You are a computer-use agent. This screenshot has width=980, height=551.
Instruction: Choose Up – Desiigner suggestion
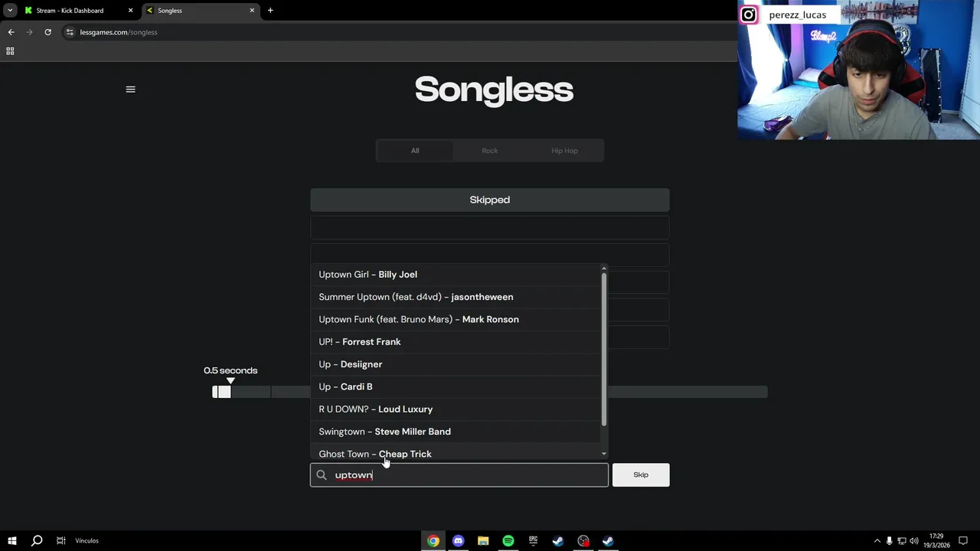coord(456,364)
